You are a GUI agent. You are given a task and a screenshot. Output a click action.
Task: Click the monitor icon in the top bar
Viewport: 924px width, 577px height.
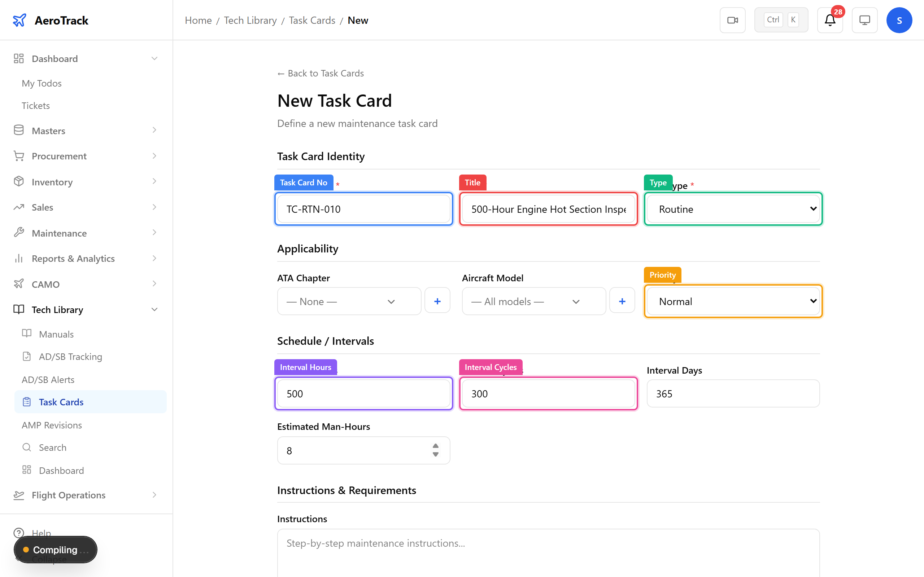[864, 20]
